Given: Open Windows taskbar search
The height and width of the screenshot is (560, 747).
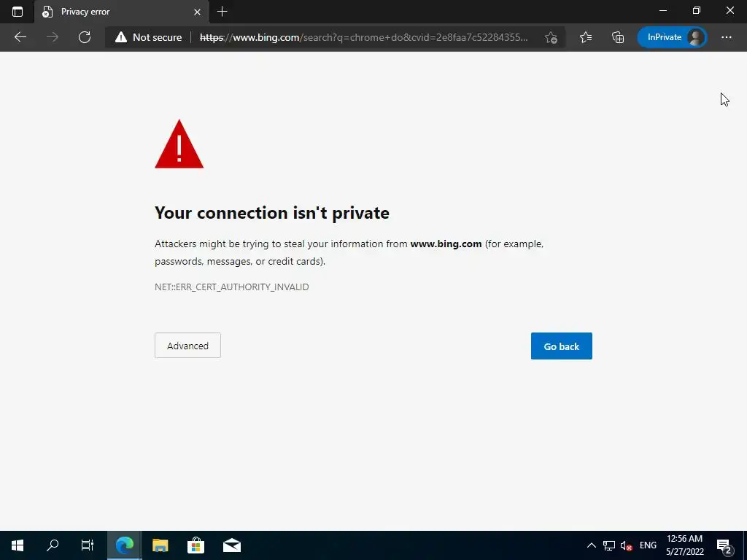Looking at the screenshot, I should pyautogui.click(x=53, y=545).
